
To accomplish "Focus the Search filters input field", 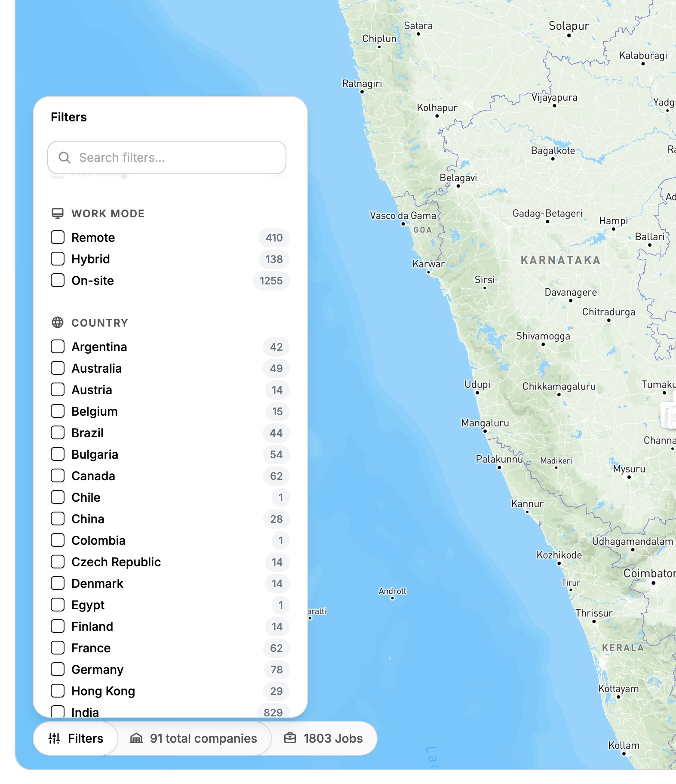I will 167,157.
